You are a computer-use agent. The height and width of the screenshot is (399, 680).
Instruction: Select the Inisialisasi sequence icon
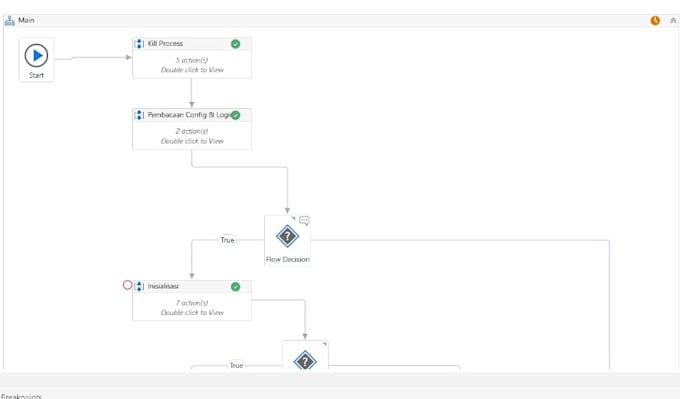coord(139,286)
